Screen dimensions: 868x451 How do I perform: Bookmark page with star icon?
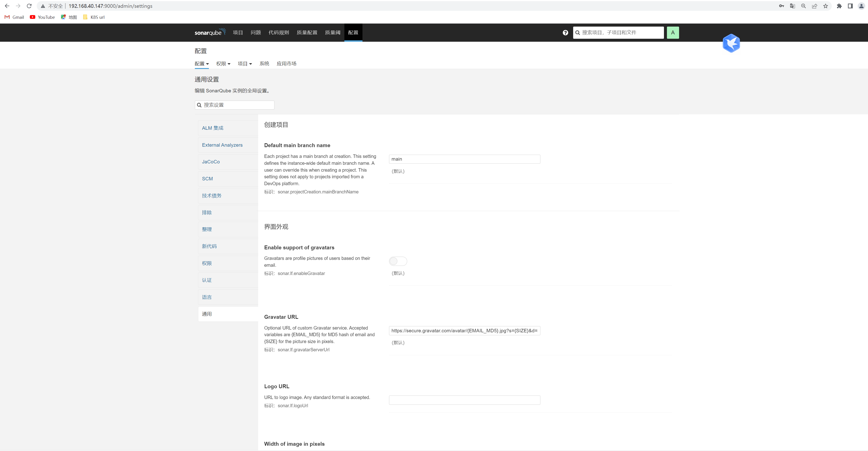point(825,6)
